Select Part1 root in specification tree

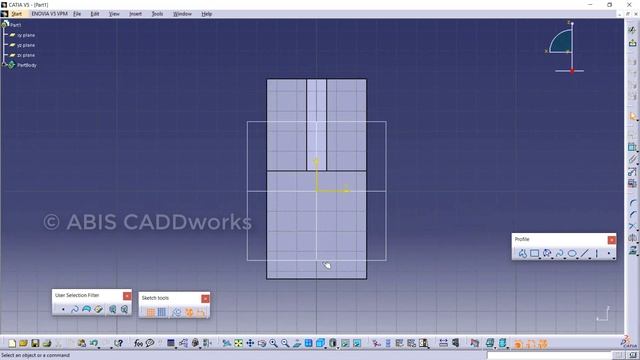pos(16,25)
